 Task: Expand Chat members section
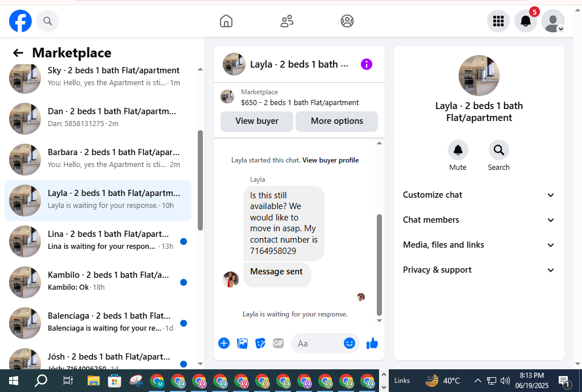pyautogui.click(x=479, y=220)
